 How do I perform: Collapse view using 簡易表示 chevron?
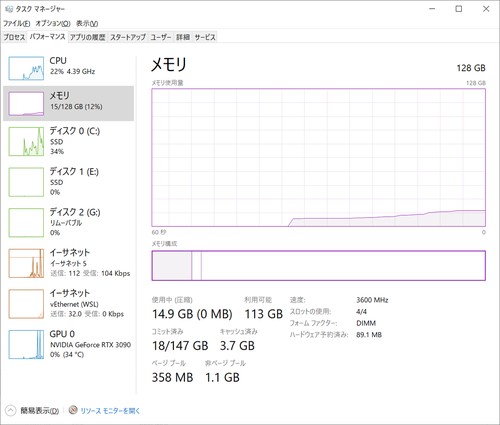tap(10, 410)
